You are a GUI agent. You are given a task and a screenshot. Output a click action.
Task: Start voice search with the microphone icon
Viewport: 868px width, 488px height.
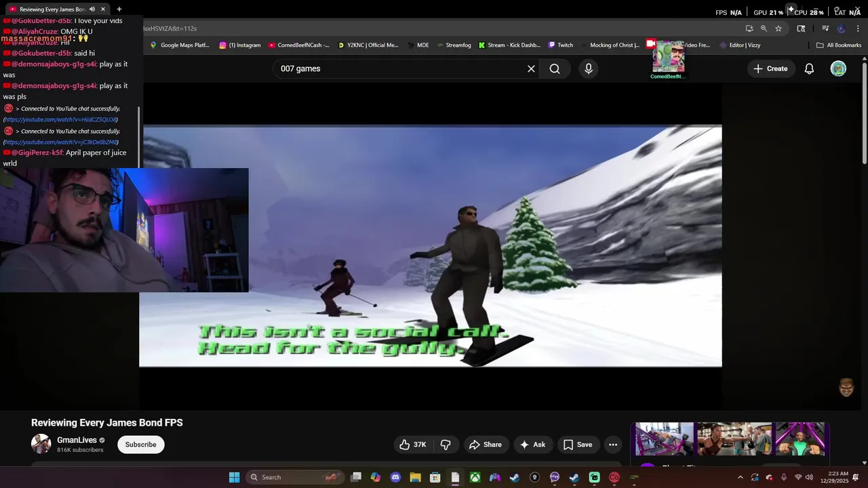tap(589, 68)
